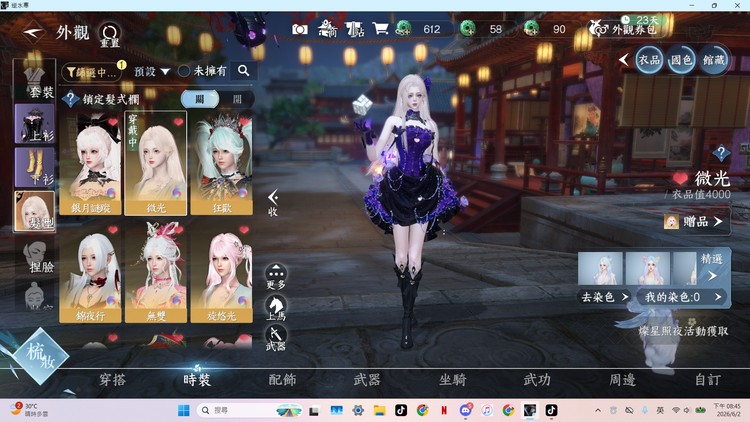The height and width of the screenshot is (422, 750).
Task: Mount the horse with 上馬 icon
Action: point(276,308)
